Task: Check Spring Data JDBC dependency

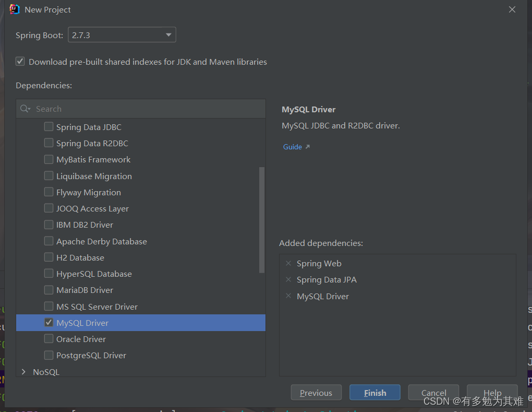Action: click(x=49, y=127)
